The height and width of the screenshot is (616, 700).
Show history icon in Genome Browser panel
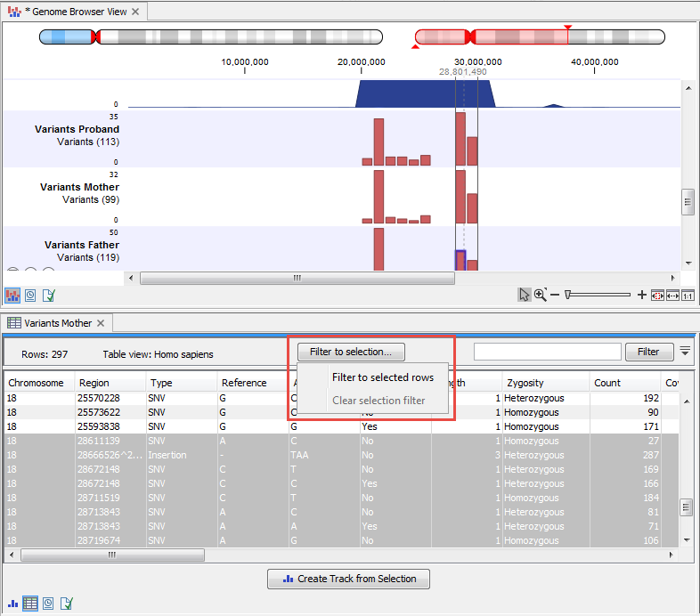coord(30,296)
